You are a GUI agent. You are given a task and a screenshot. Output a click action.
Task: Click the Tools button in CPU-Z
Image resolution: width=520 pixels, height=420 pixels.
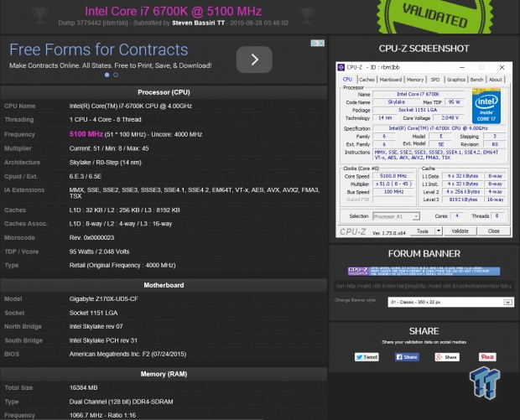(x=423, y=231)
